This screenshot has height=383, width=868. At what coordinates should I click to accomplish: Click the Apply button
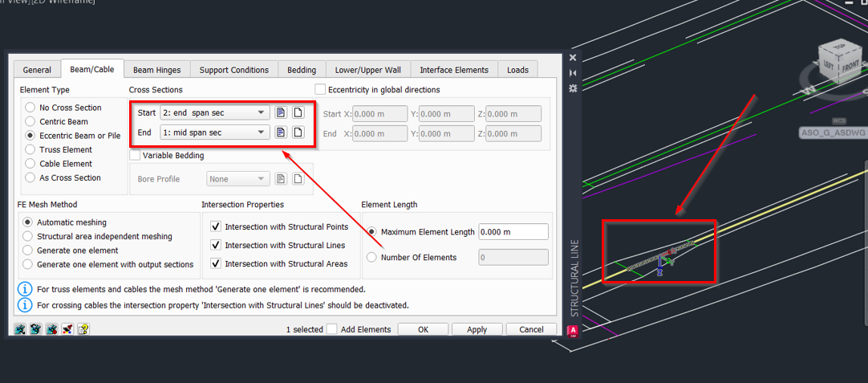tap(477, 329)
